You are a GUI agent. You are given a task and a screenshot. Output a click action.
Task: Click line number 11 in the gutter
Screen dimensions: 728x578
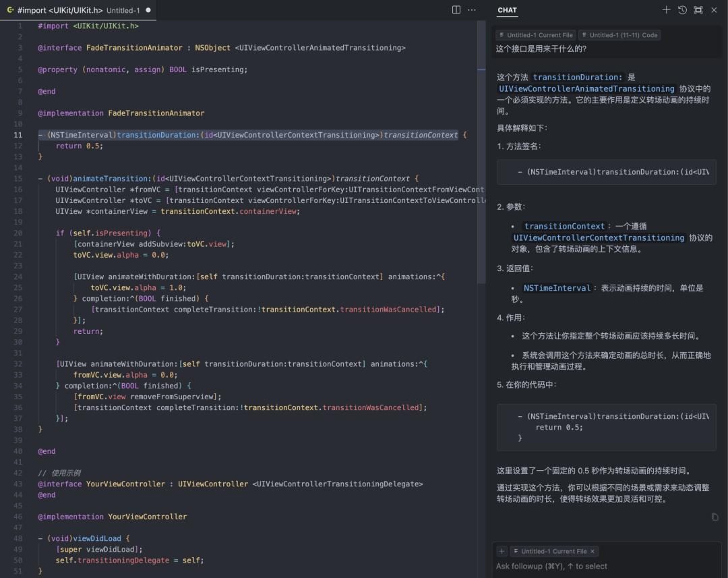coord(18,135)
